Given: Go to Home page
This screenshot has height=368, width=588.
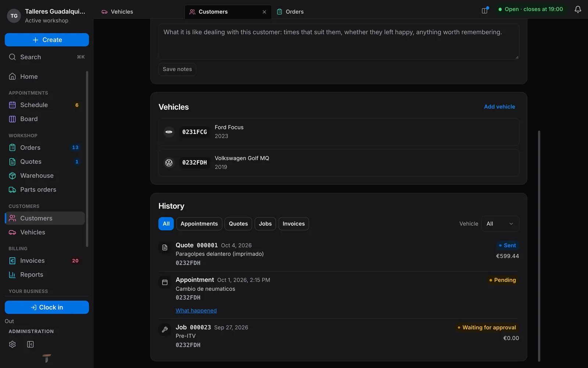Looking at the screenshot, I should pos(45,77).
